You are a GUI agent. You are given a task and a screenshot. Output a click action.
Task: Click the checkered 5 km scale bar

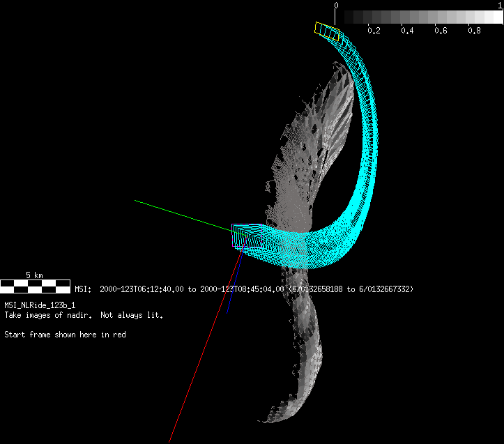click(x=35, y=286)
